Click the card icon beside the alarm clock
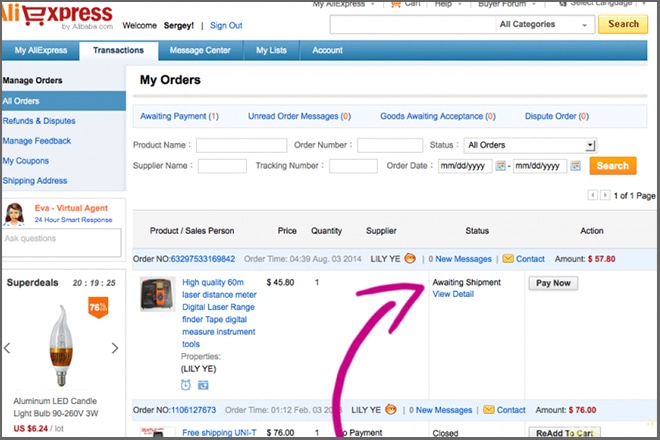Viewport: 660px width, 440px height. click(203, 384)
